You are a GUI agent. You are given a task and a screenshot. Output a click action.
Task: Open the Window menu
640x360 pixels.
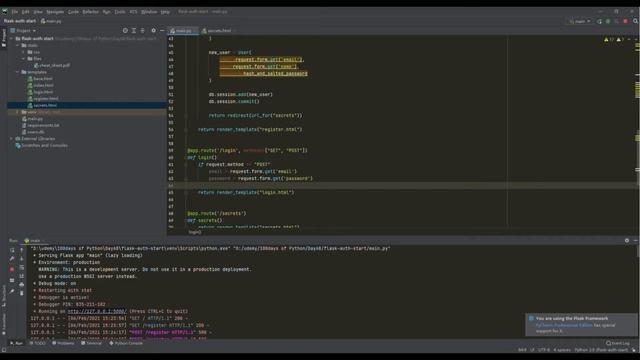click(x=149, y=12)
